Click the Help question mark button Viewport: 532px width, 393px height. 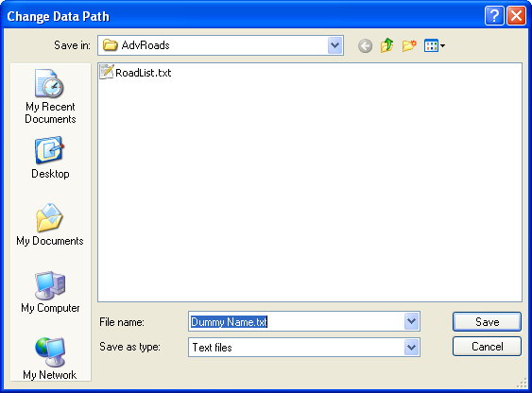(494, 16)
